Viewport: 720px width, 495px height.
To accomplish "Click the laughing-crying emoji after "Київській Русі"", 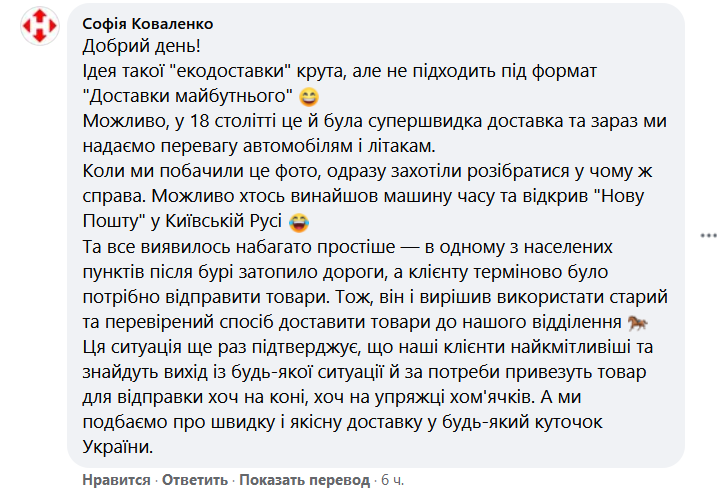I will (x=298, y=222).
